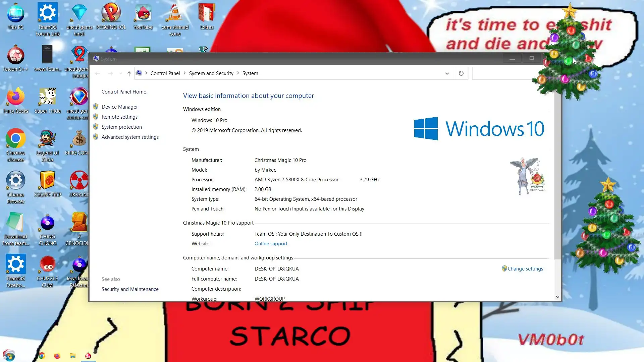The image size is (644, 362).
Task: Click Advanced system settings link
Action: pyautogui.click(x=130, y=137)
